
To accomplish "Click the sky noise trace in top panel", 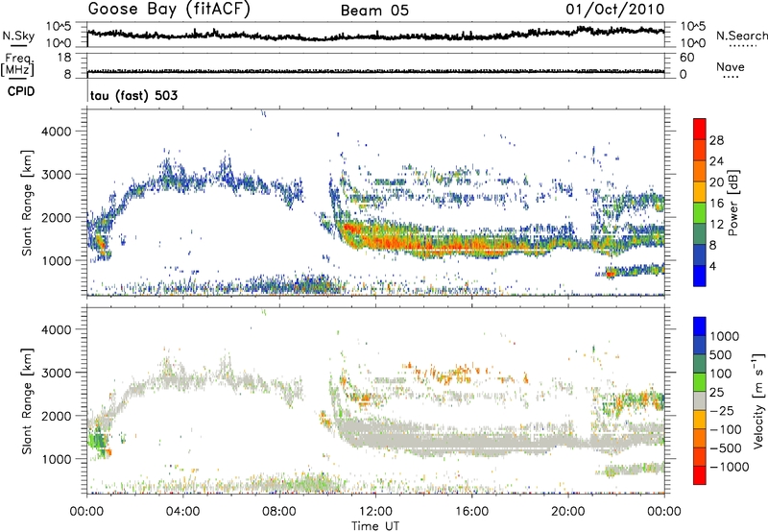I will pos(375,36).
